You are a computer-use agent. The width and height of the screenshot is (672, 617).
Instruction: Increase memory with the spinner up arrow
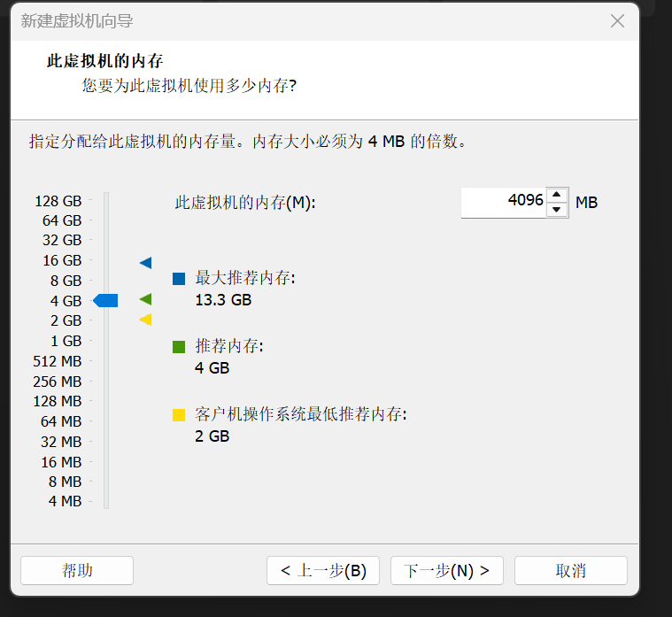(x=556, y=195)
